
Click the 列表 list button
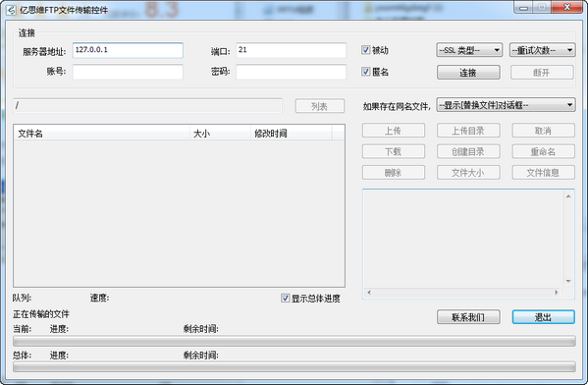[x=320, y=106]
